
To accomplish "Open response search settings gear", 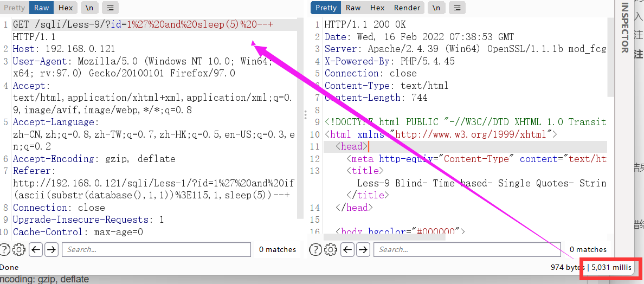I will 331,249.
